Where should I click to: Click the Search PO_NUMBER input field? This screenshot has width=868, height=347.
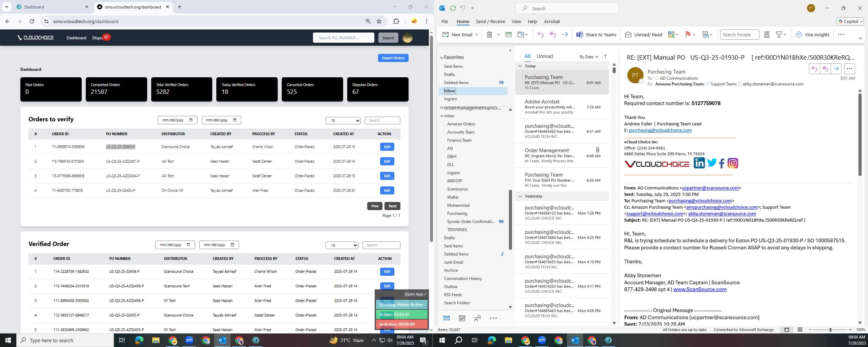[343, 38]
